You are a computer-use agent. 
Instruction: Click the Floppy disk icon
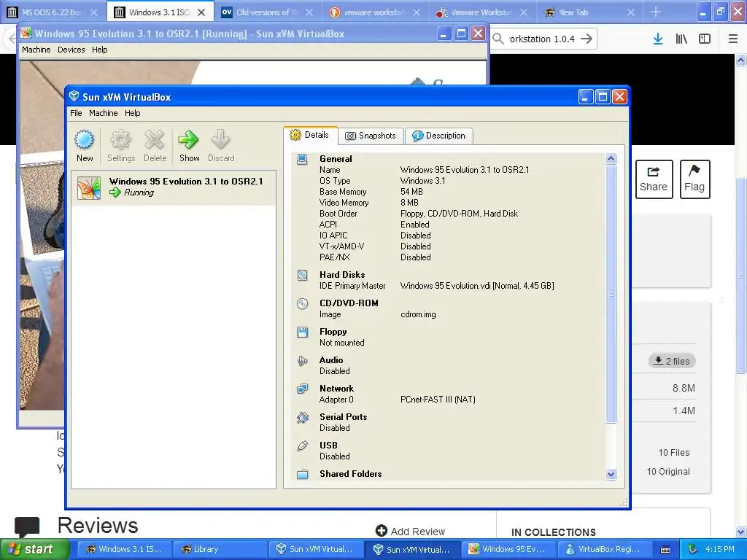tap(302, 332)
